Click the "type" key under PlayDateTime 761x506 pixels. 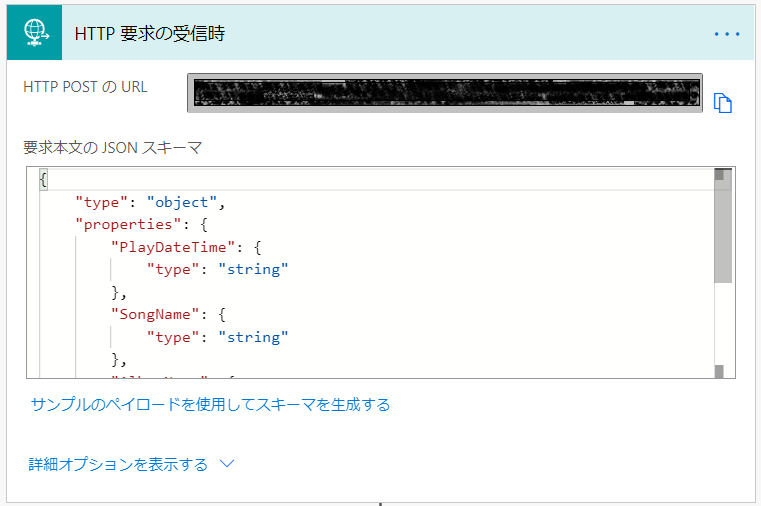click(173, 269)
